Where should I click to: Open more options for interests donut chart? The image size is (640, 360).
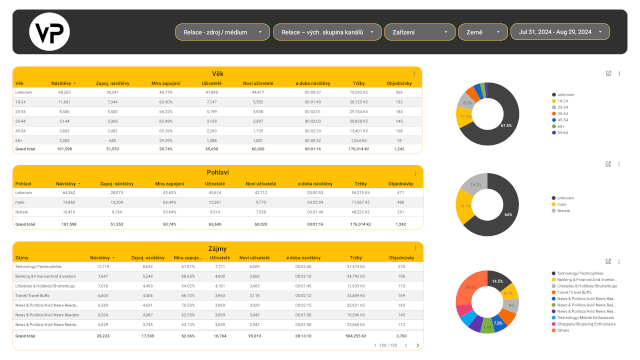pos(619,262)
